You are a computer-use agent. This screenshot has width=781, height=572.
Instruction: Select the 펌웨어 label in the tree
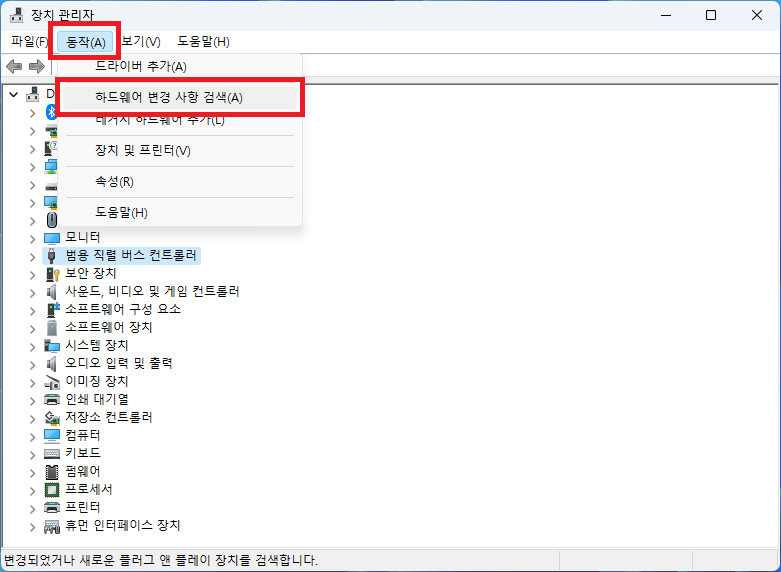[x=83, y=471]
